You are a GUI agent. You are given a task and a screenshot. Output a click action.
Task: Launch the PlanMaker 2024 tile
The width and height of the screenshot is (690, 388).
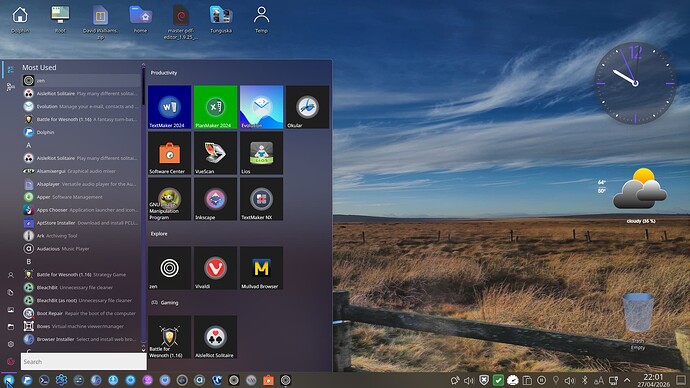(215, 107)
